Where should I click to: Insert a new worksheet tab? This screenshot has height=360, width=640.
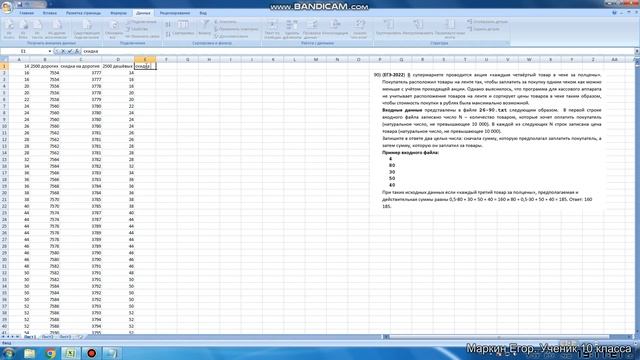coord(80,337)
